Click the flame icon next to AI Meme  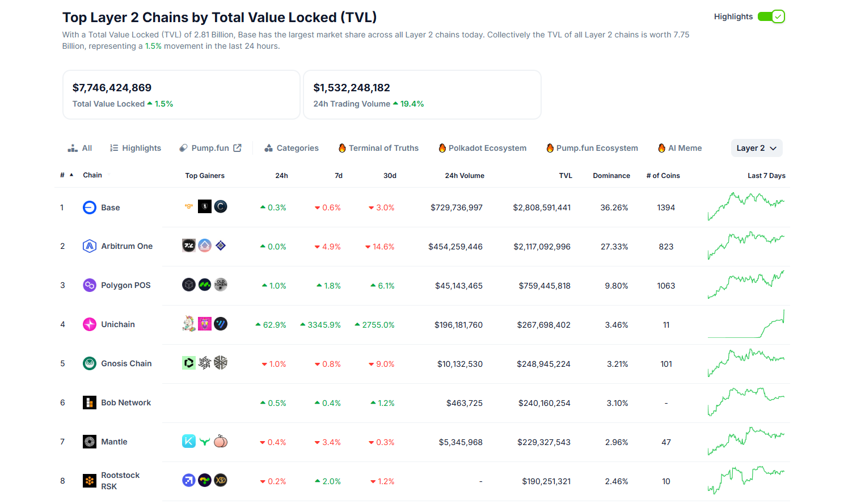[661, 147]
